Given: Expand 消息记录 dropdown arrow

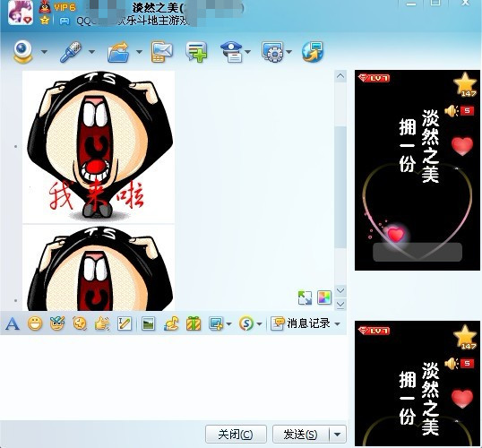Looking at the screenshot, I should click(337, 323).
